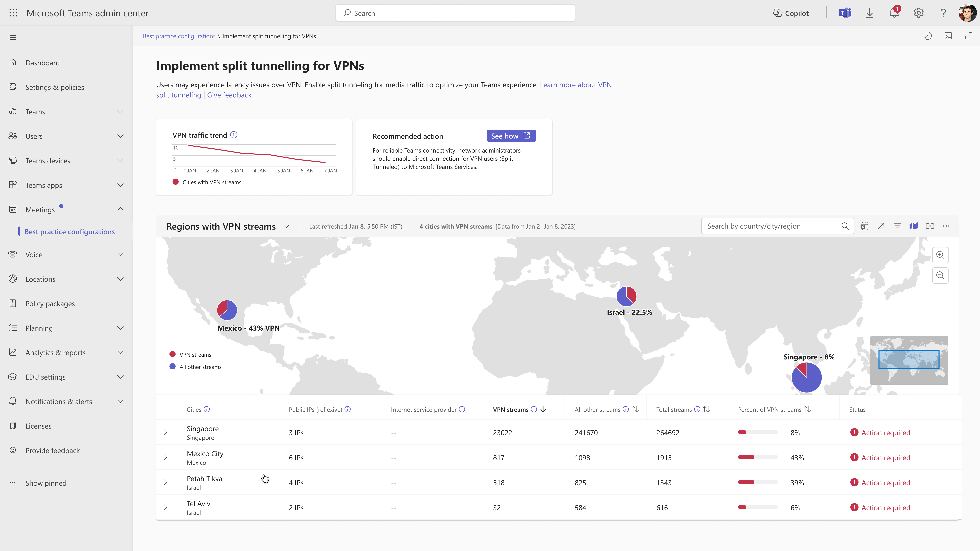
Task: Click Mexico City's percent of VPN streams bar
Action: click(x=757, y=457)
